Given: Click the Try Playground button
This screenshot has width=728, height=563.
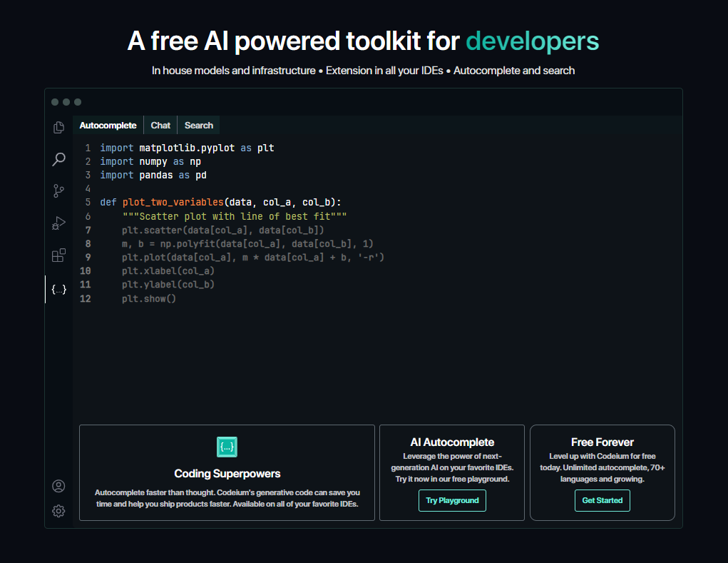Looking at the screenshot, I should coord(452,500).
